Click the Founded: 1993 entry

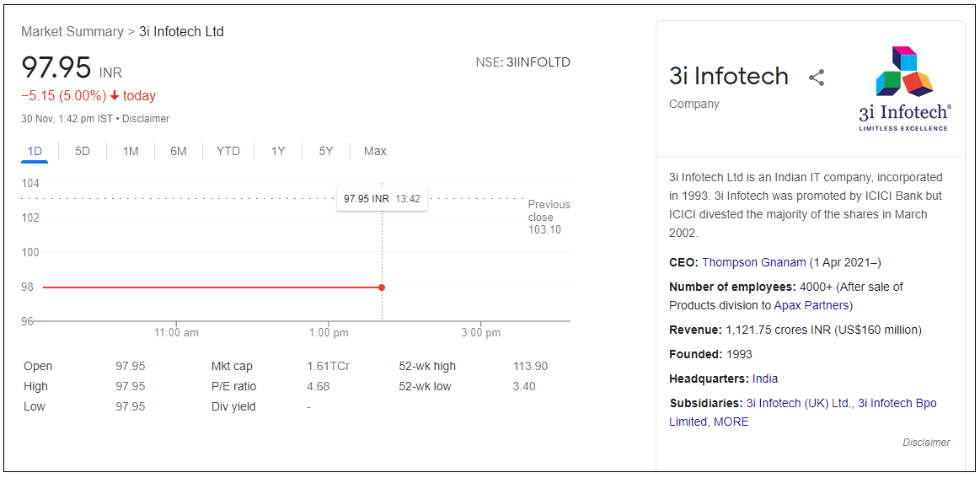pyautogui.click(x=710, y=354)
